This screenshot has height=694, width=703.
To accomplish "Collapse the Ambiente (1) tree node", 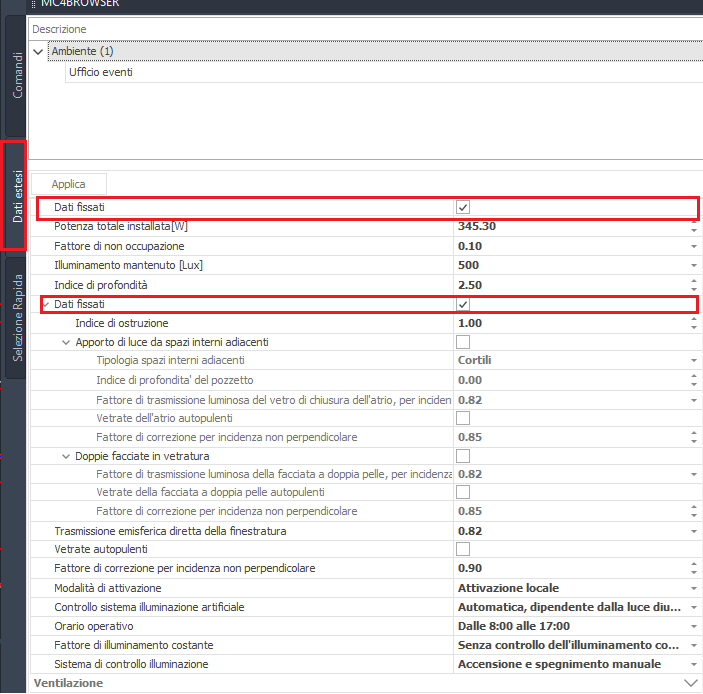I will (x=39, y=52).
